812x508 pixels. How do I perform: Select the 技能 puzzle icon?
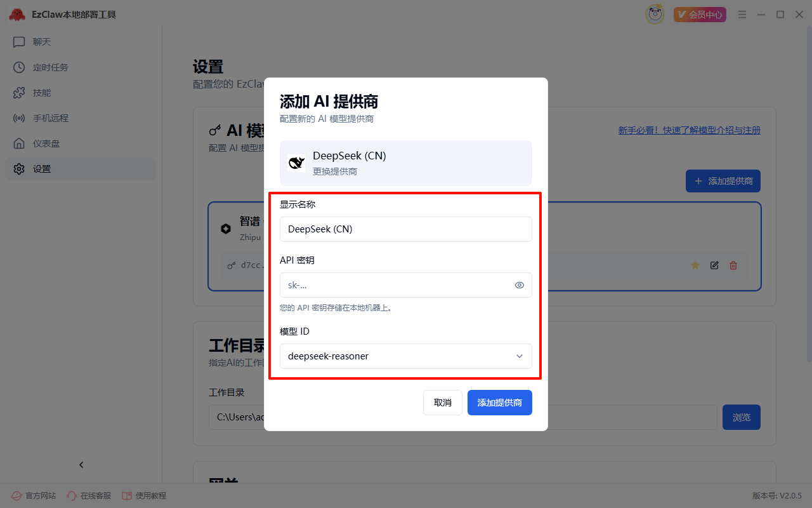pyautogui.click(x=19, y=93)
